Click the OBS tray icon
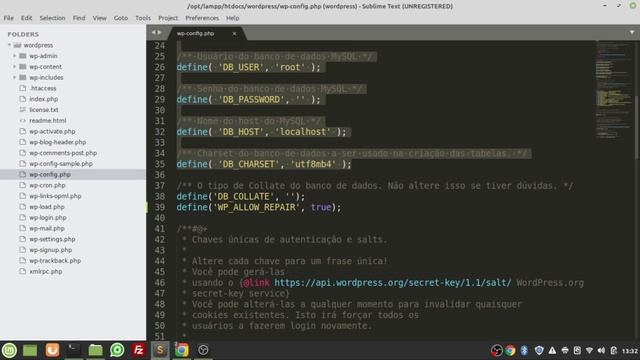The image size is (640, 360). coord(496,350)
